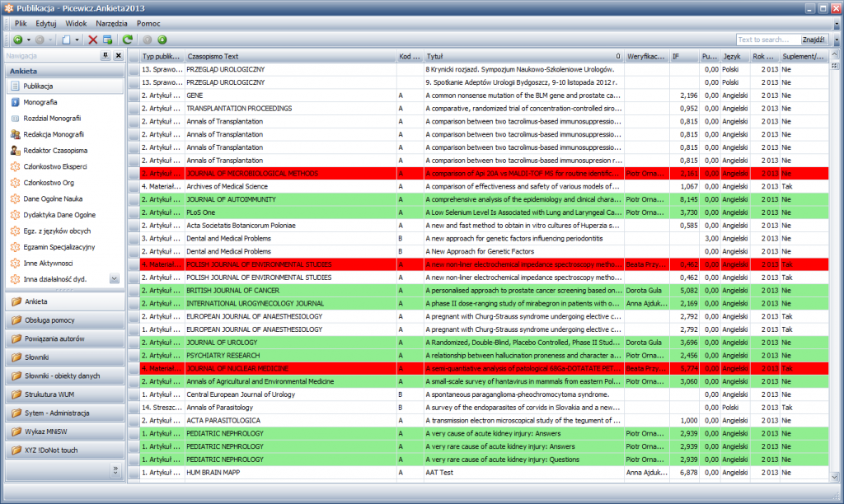Image resolution: width=844 pixels, height=504 pixels.
Task: Click the window-with-green-square toolbar icon
Action: pos(108,40)
